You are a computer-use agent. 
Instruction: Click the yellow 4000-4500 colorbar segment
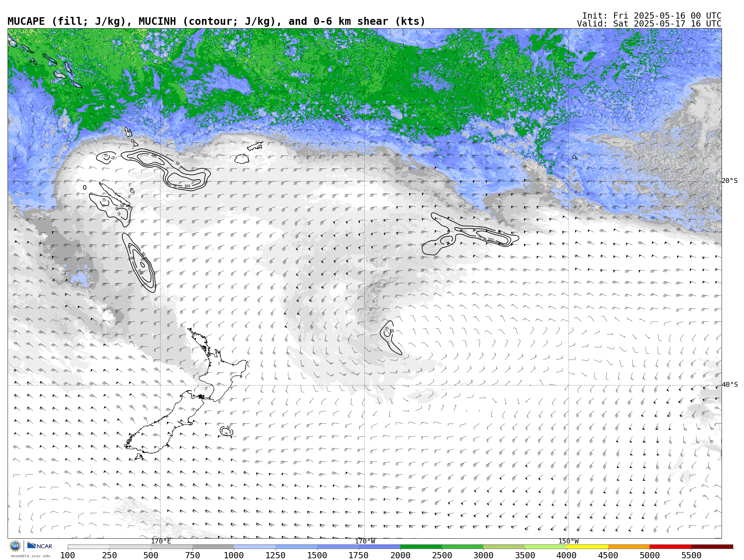pyautogui.click(x=587, y=547)
